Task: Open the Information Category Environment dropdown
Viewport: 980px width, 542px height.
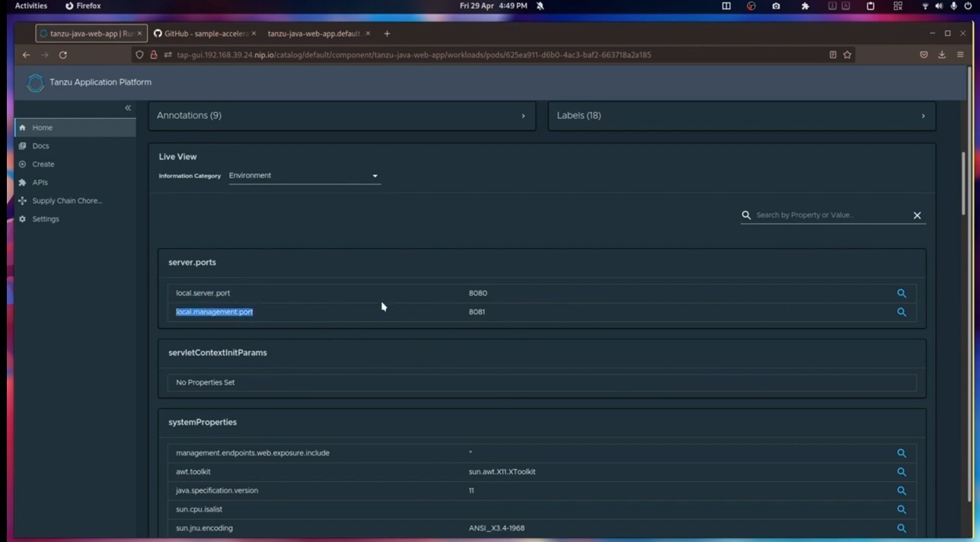Action: coord(304,176)
